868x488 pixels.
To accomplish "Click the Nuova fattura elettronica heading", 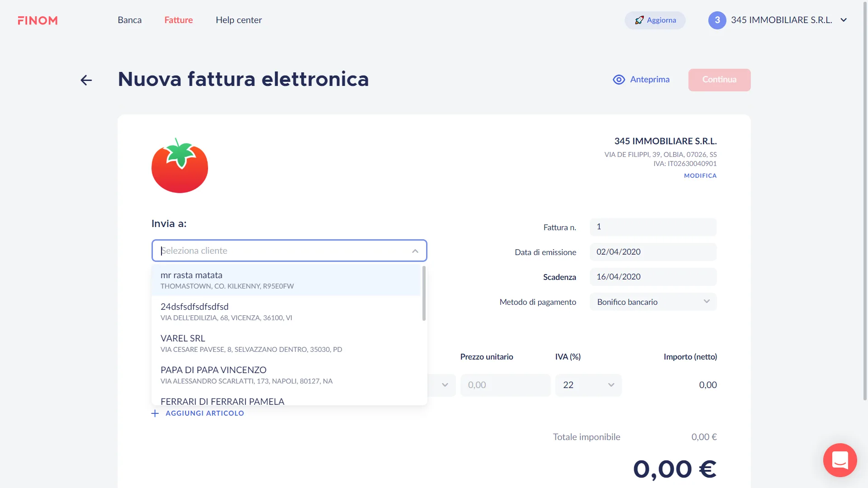I will click(243, 79).
